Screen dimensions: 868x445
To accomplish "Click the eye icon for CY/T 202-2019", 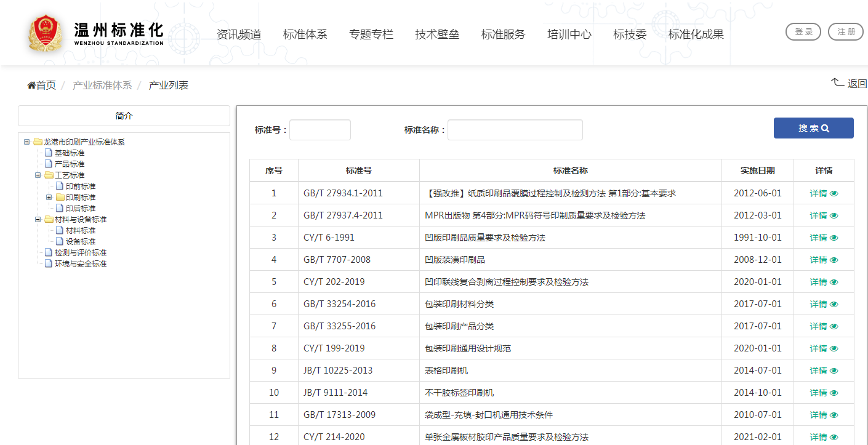I will [x=834, y=282].
